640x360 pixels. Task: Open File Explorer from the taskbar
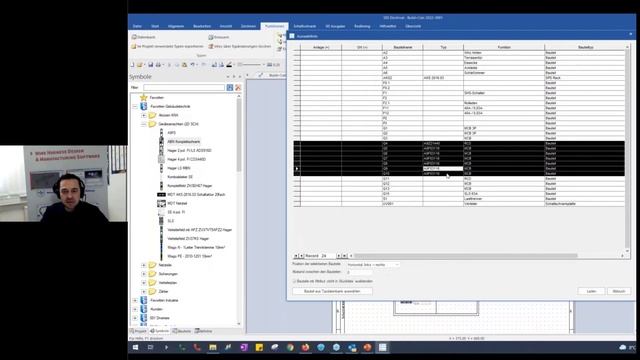(213, 347)
